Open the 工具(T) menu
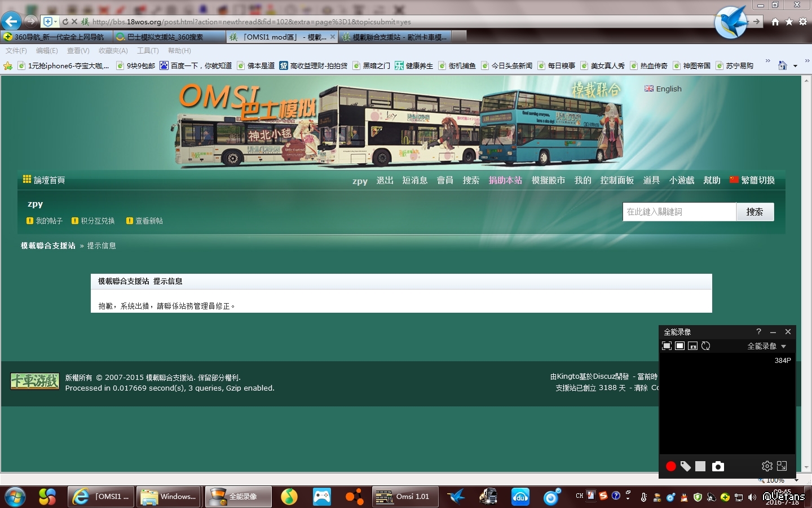Screen dimensions: 812x508 tap(148, 51)
